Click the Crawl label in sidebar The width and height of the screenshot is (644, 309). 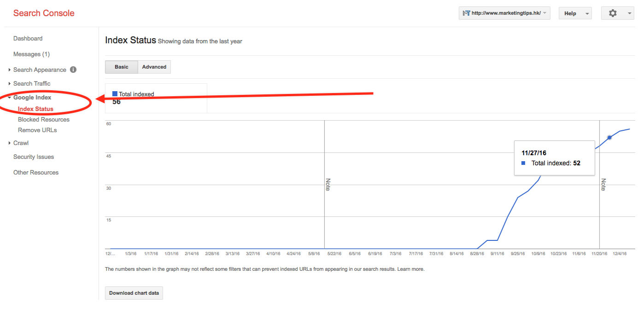[21, 143]
